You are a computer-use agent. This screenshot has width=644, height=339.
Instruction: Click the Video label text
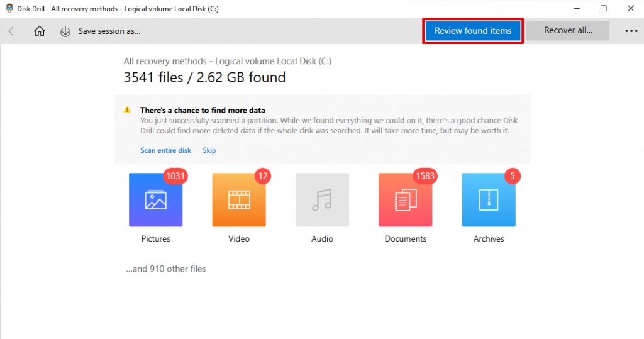239,239
